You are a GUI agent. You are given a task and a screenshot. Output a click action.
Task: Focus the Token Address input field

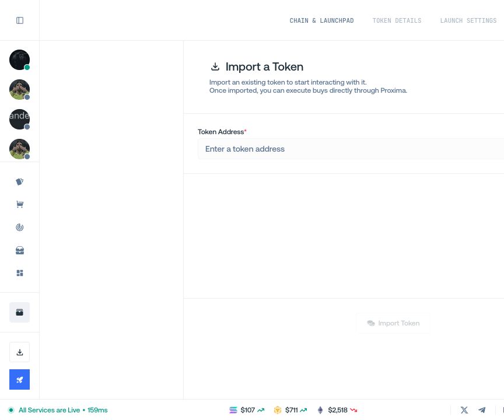pyautogui.click(x=351, y=149)
